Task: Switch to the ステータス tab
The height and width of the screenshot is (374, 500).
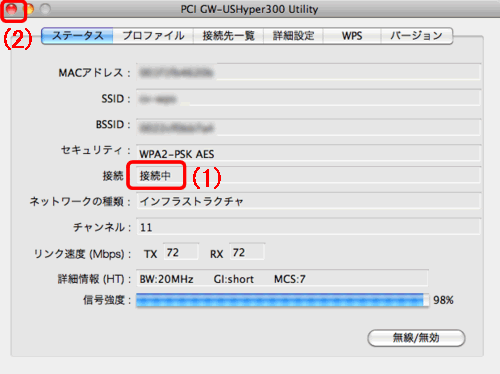Action: point(77,36)
